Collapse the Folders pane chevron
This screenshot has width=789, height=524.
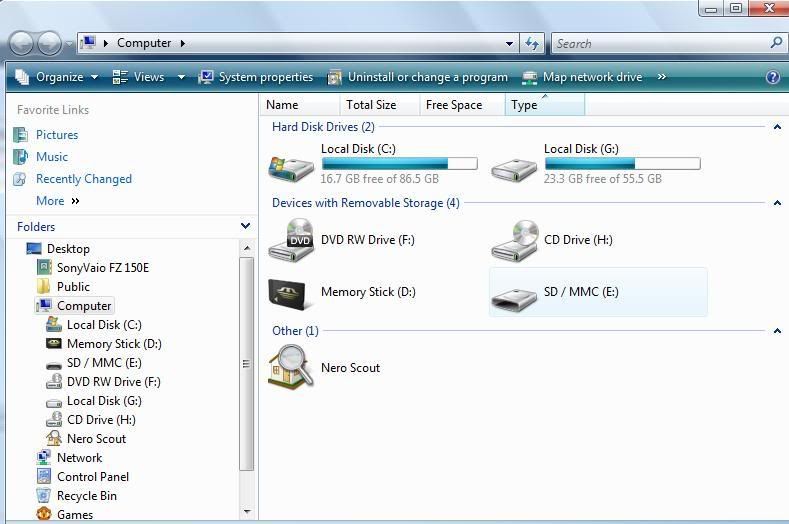[245, 226]
